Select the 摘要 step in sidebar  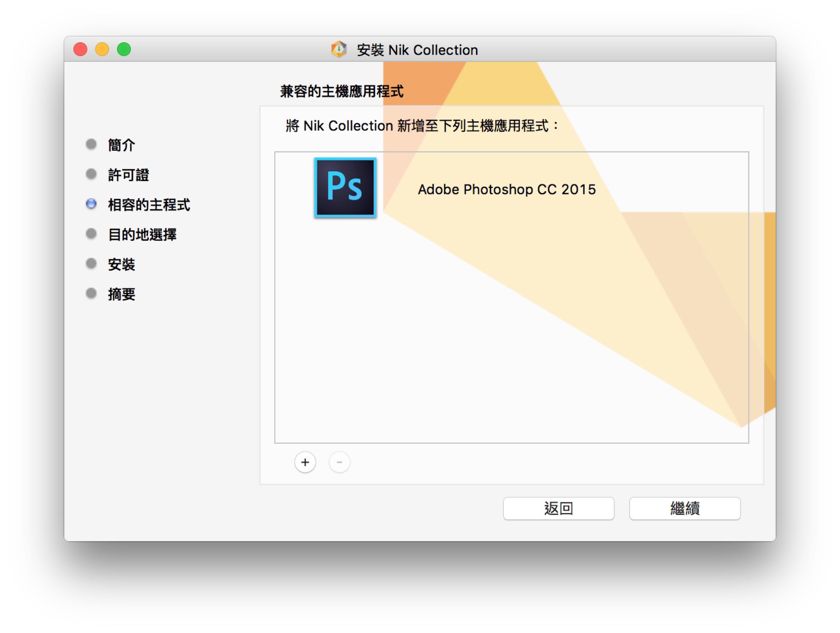(121, 294)
